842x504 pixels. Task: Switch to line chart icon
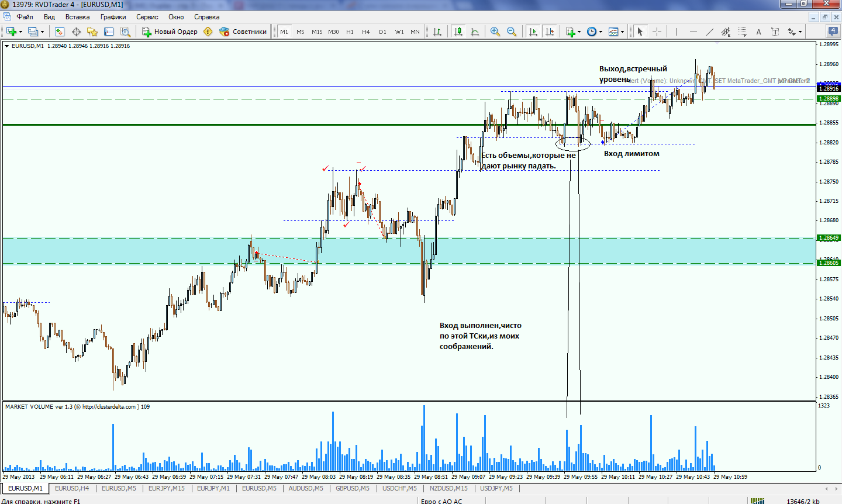click(475, 32)
